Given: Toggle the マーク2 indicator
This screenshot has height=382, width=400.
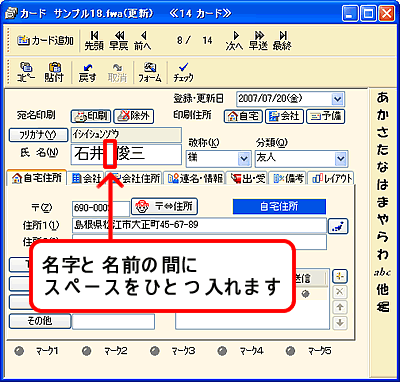Looking at the screenshot, I should 87,351.
